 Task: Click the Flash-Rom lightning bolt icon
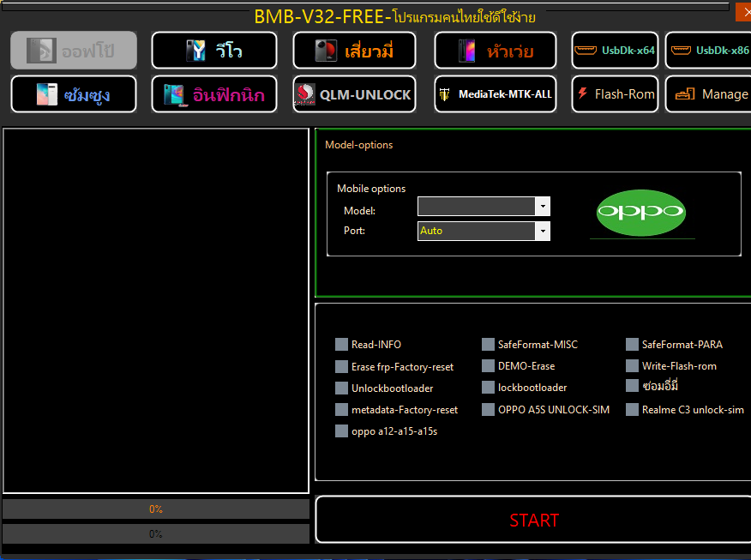582,93
